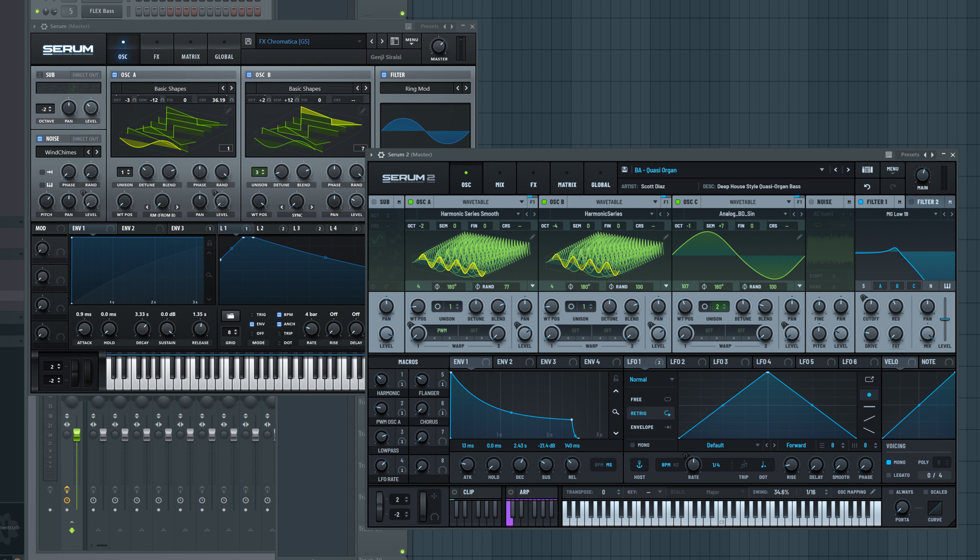Toggle the Serum 2 CLIP power button
This screenshot has width=980, height=560.
455,492
